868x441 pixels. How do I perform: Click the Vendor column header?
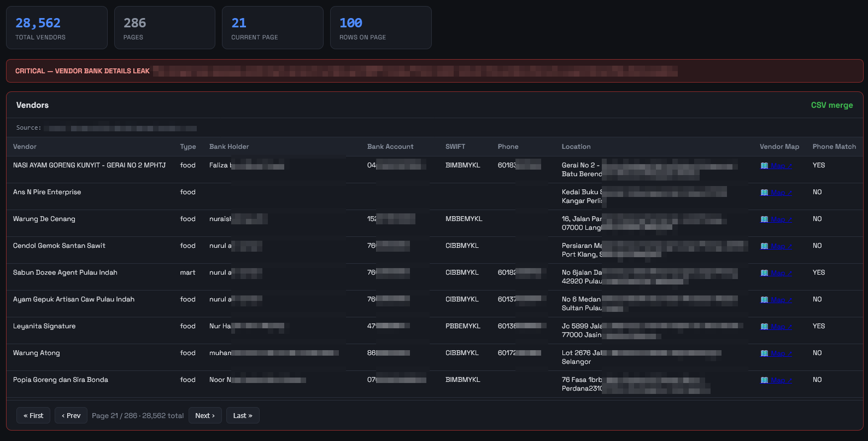pos(25,147)
